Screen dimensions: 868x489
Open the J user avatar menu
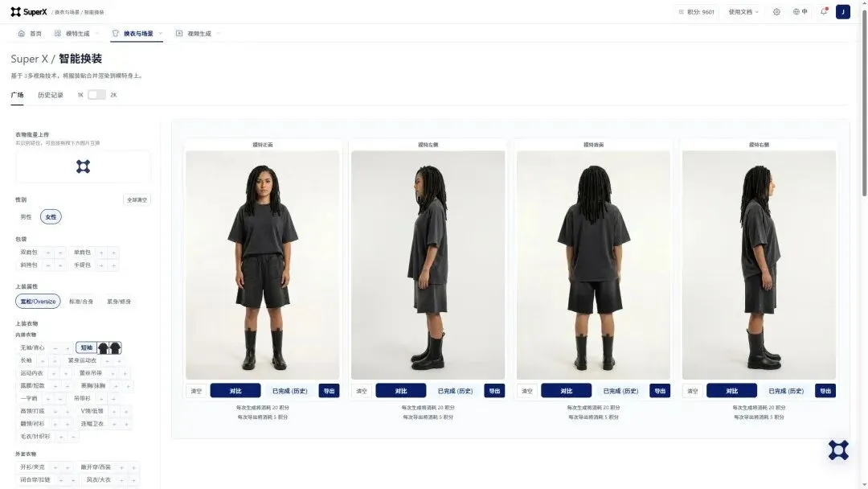click(842, 11)
